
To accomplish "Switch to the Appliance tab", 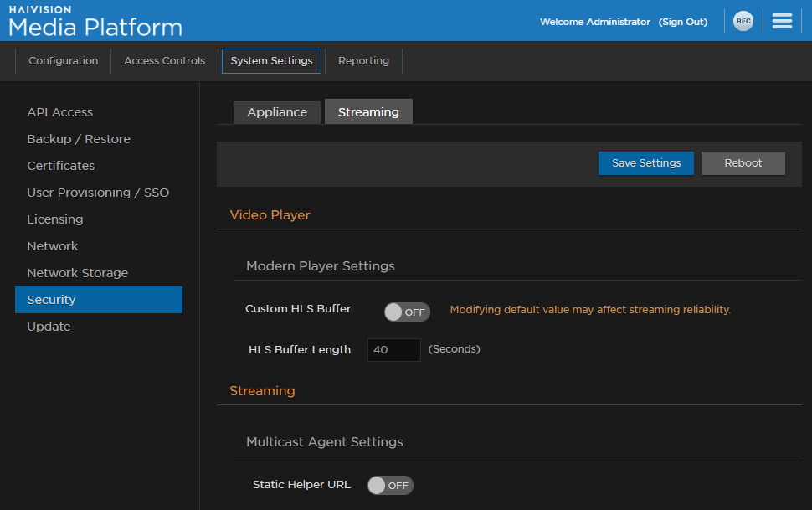I will point(276,111).
